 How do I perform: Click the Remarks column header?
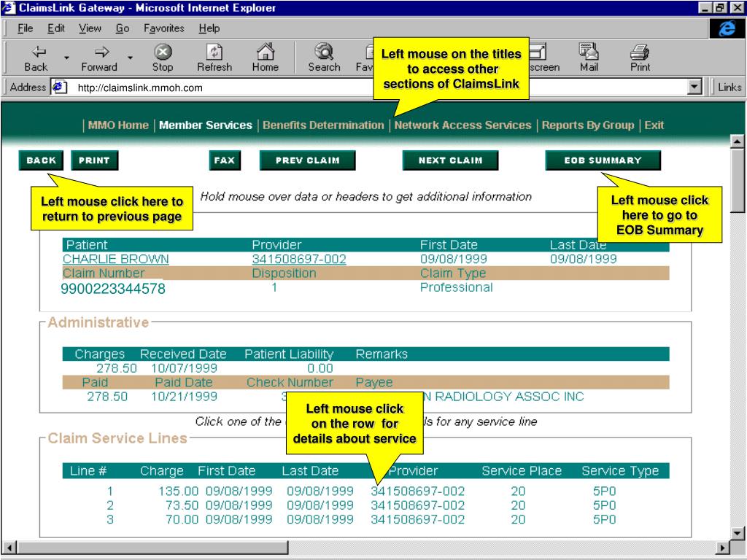382,354
